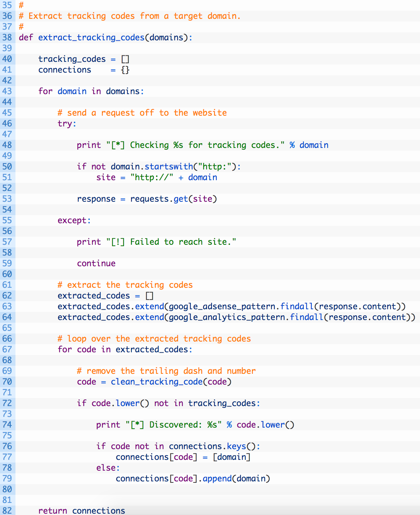Click the string '[*] Discovered: %s' on line 74
This screenshot has height=515, width=420.
[x=174, y=425]
